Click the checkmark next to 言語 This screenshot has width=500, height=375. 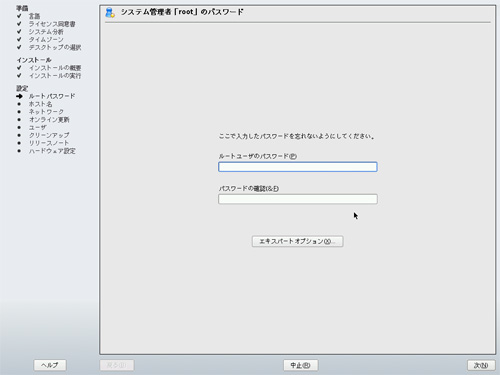[x=19, y=16]
